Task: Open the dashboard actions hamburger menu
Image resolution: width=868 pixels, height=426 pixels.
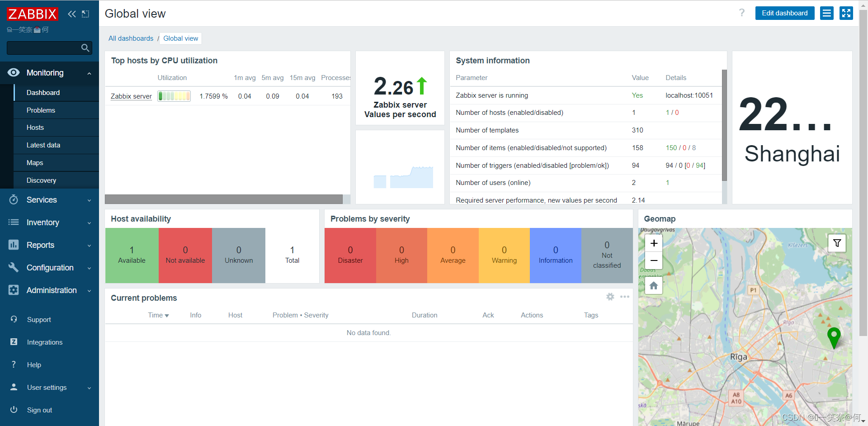Action: (827, 13)
